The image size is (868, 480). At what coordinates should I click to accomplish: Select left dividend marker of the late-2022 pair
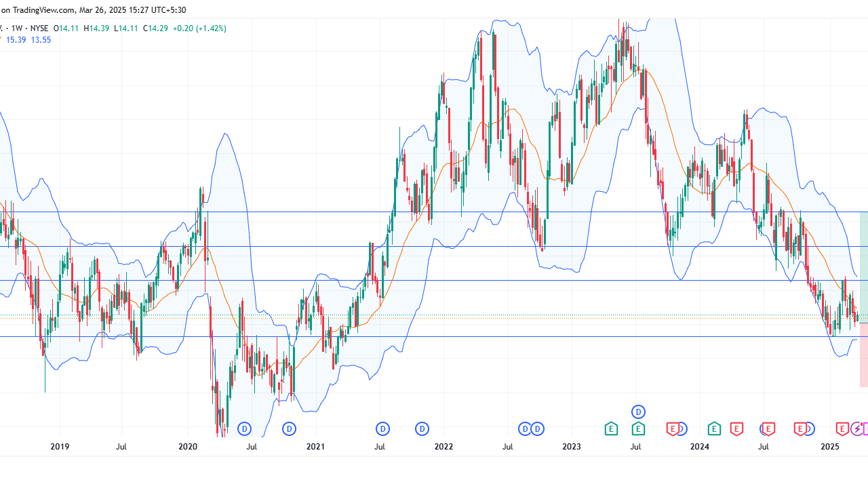[525, 428]
